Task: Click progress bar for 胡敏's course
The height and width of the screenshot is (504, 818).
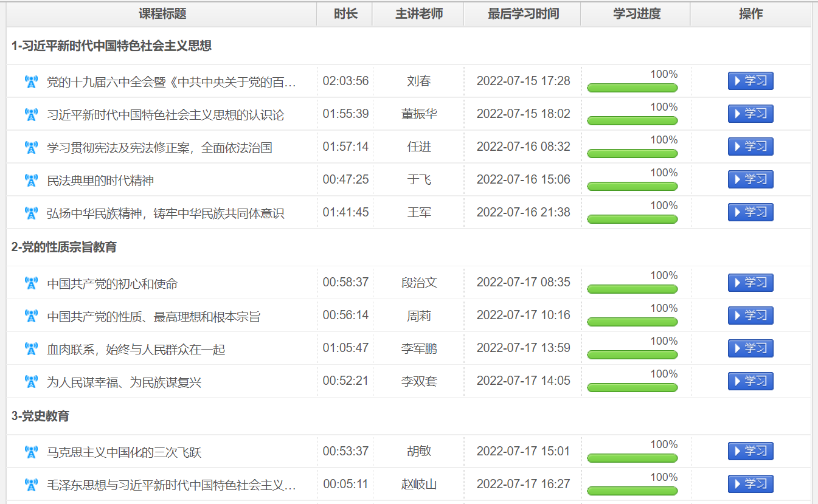Action: (x=632, y=458)
